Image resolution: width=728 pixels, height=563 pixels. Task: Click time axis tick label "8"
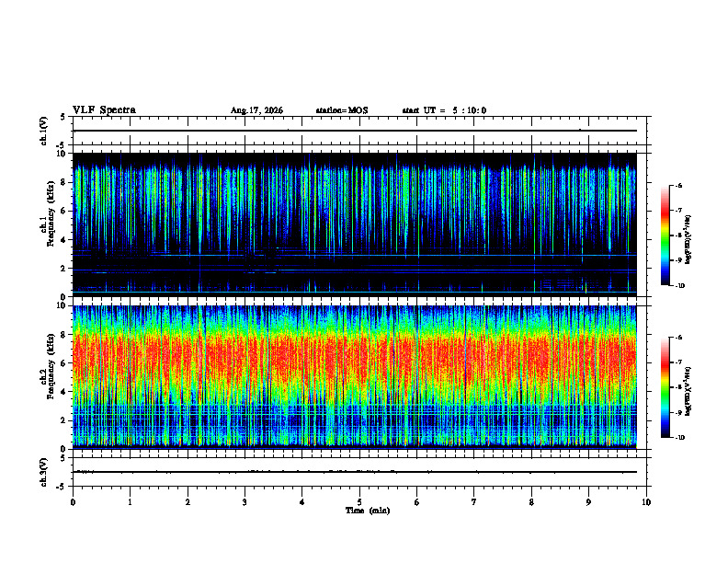531,502
